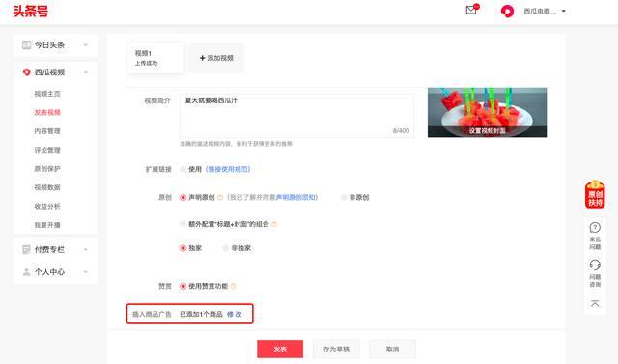This screenshot has height=364, width=618.
Task: Select the 非原创 radio button
Action: (344, 197)
